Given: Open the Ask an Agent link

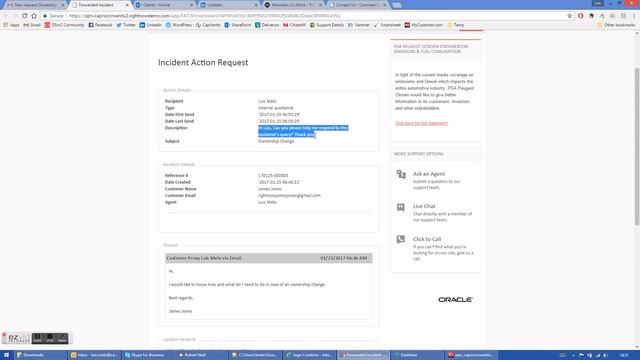Looking at the screenshot, I should click(x=429, y=174).
